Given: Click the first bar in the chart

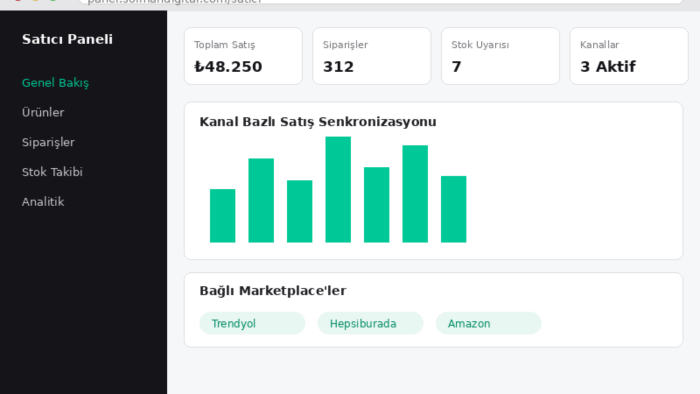Looking at the screenshot, I should pyautogui.click(x=223, y=216).
